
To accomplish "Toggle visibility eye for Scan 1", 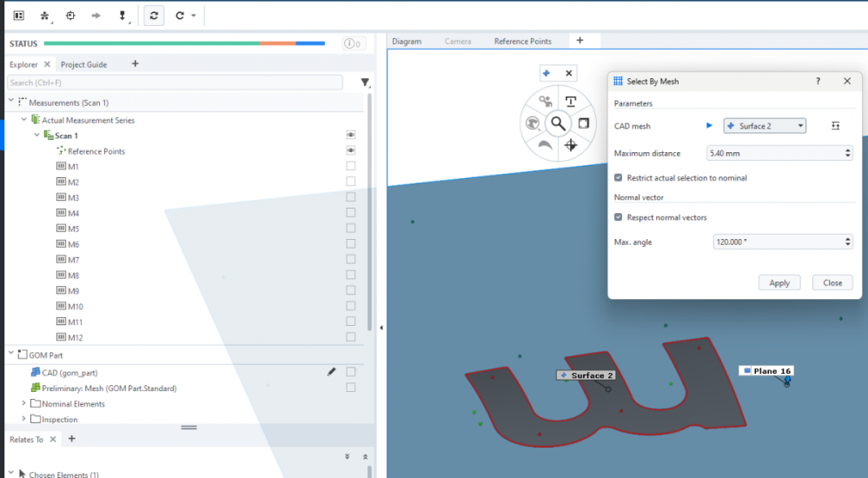I will coord(351,136).
